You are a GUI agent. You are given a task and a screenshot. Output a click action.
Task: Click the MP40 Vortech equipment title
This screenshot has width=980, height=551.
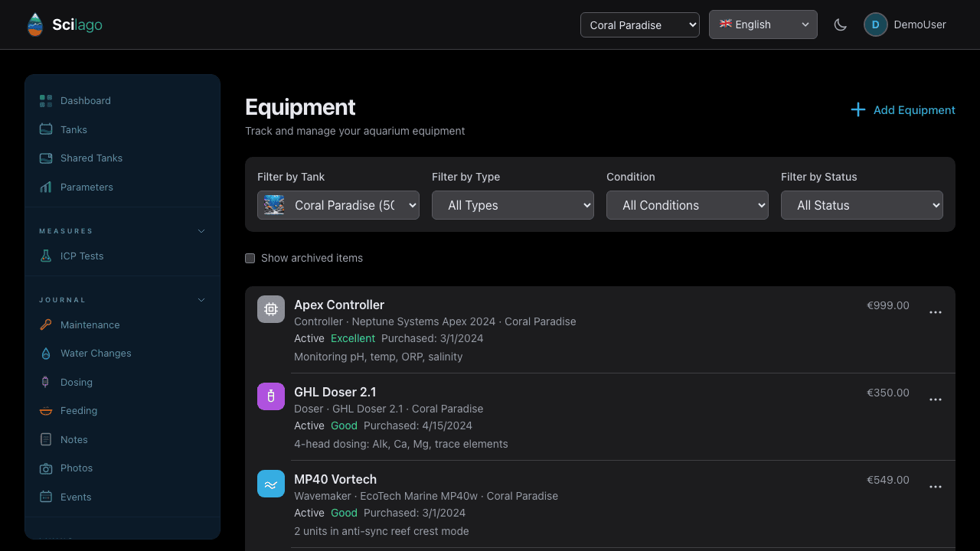[x=335, y=479]
